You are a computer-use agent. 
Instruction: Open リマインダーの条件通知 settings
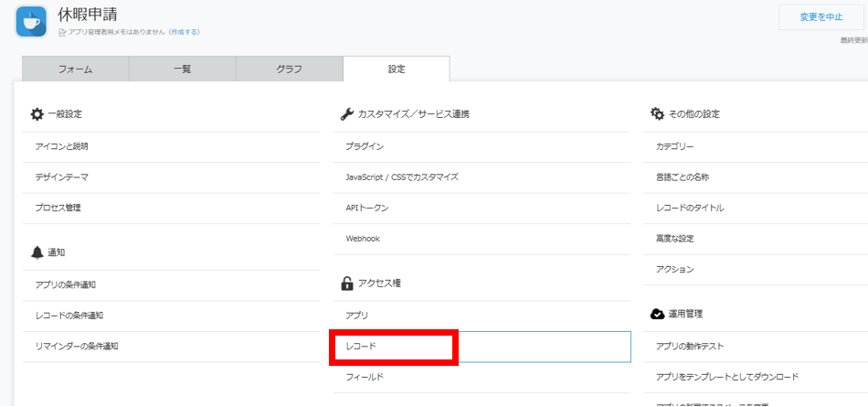pos(77,346)
